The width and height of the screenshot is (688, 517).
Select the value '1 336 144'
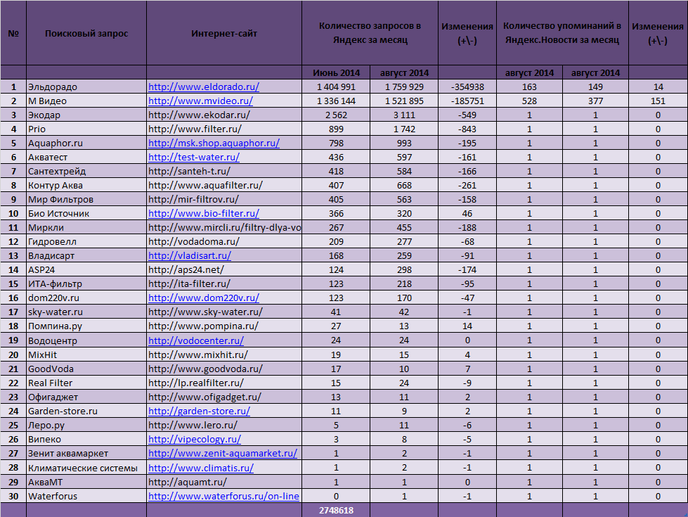pyautogui.click(x=336, y=101)
